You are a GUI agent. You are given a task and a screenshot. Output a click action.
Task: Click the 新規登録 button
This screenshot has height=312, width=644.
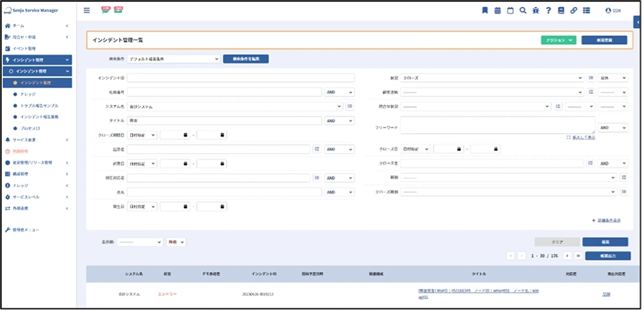604,41
